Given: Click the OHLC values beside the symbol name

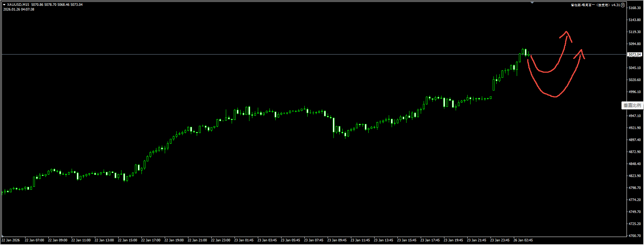Looking at the screenshot, I should (57, 5).
